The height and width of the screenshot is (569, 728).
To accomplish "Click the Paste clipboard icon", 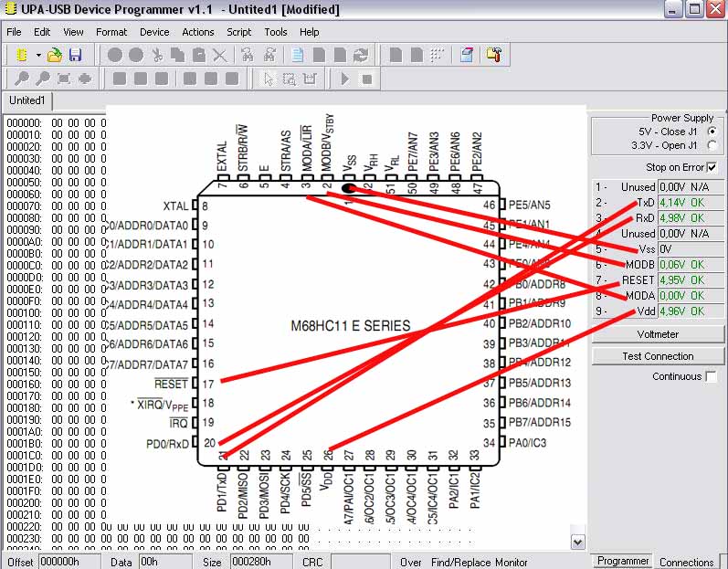I will pos(199,55).
